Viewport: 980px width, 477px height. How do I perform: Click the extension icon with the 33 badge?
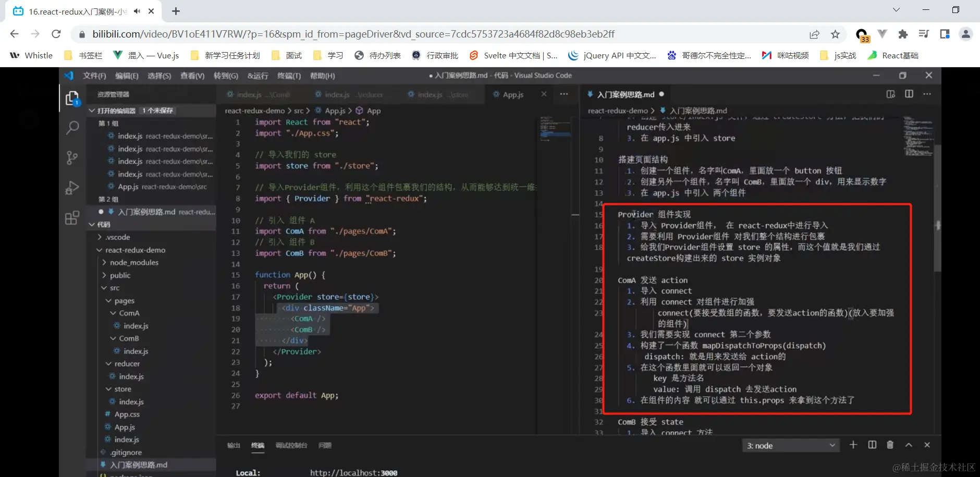[862, 35]
